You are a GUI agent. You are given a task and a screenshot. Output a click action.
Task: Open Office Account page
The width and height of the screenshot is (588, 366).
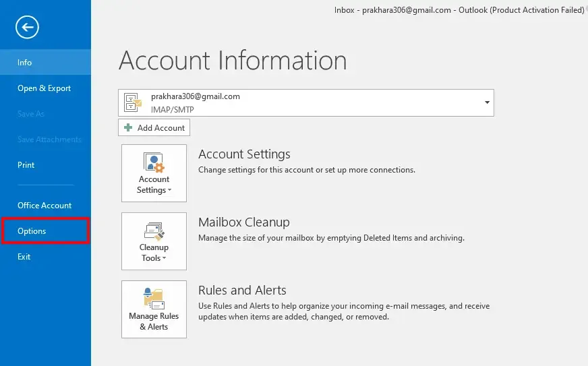[45, 206]
